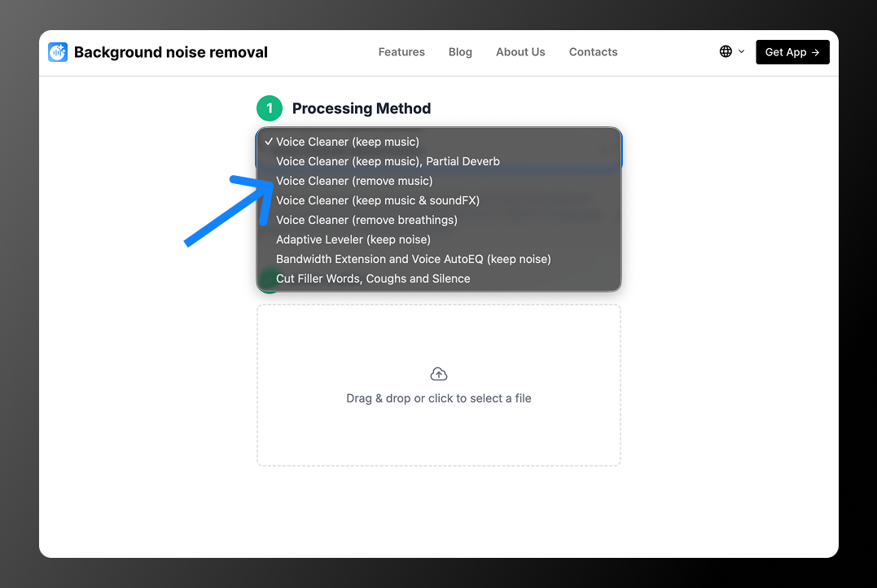Pick Cut Filler Words, Coughs and Silence

point(373,279)
